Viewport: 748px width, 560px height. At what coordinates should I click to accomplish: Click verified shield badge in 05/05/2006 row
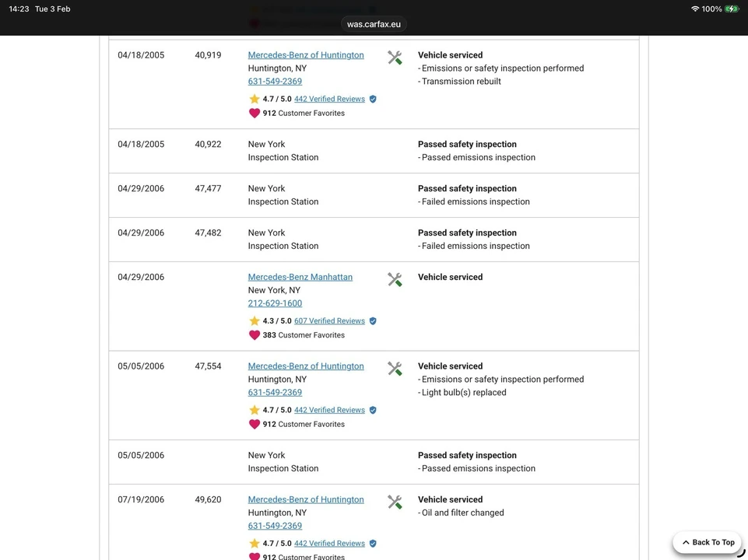click(373, 411)
